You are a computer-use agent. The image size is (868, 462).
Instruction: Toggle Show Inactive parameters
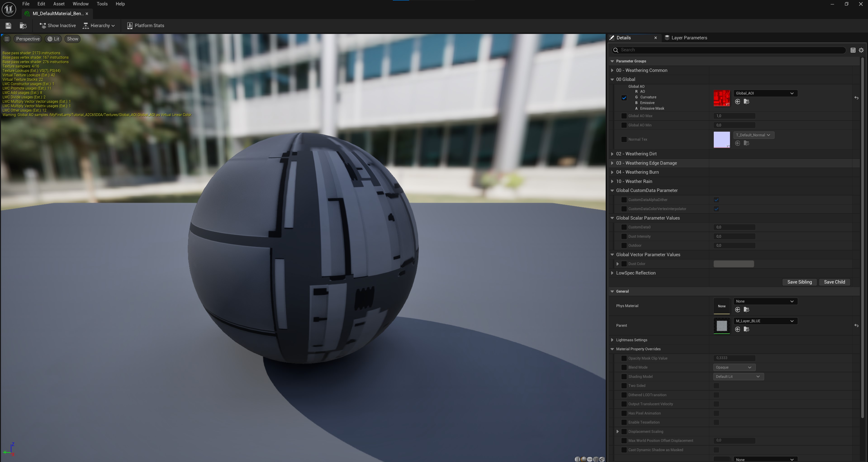tap(58, 26)
